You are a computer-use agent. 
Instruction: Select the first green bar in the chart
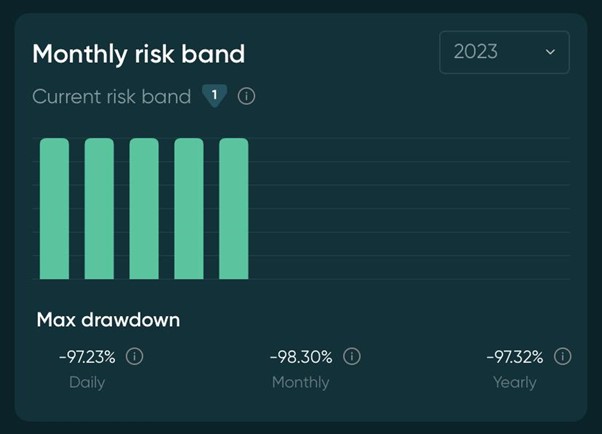(x=54, y=208)
